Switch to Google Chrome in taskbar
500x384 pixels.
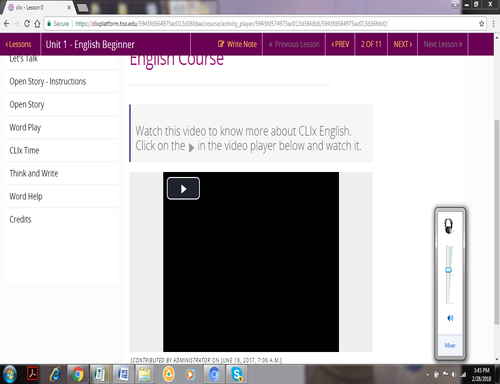78,374
